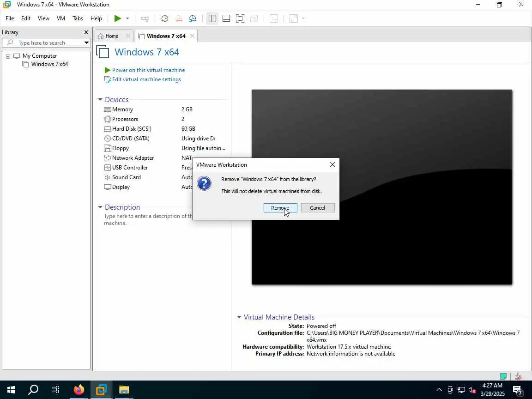Screen dimensions: 532x399
Task: Enter full screen mode icon
Action: (x=240, y=18)
